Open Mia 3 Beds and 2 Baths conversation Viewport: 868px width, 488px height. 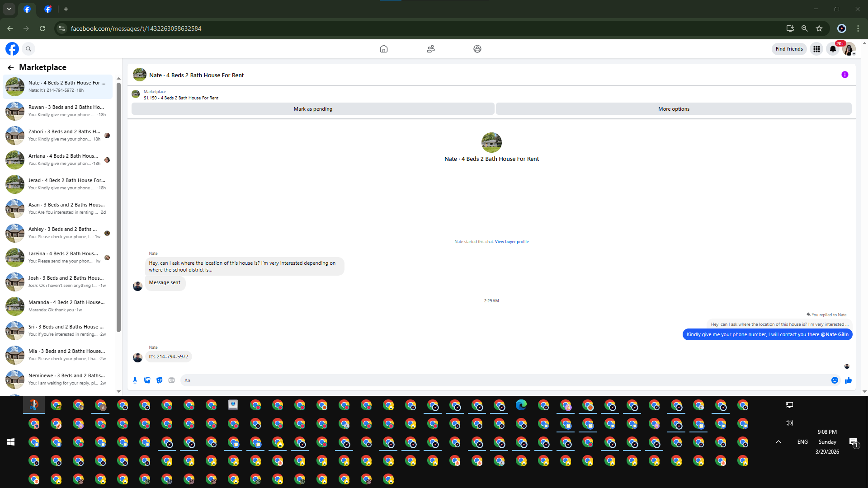pyautogui.click(x=58, y=355)
